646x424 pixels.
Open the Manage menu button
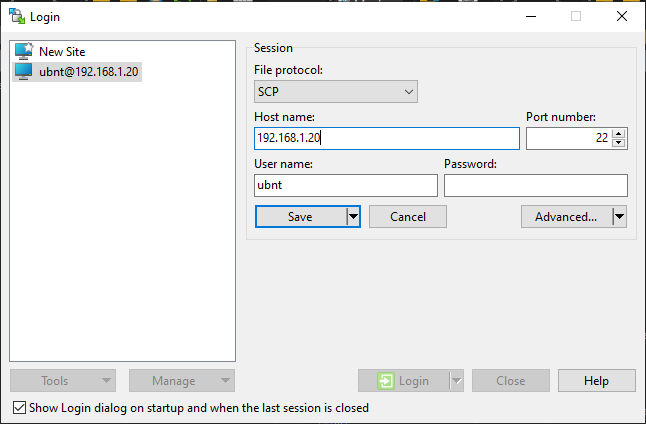tap(181, 381)
